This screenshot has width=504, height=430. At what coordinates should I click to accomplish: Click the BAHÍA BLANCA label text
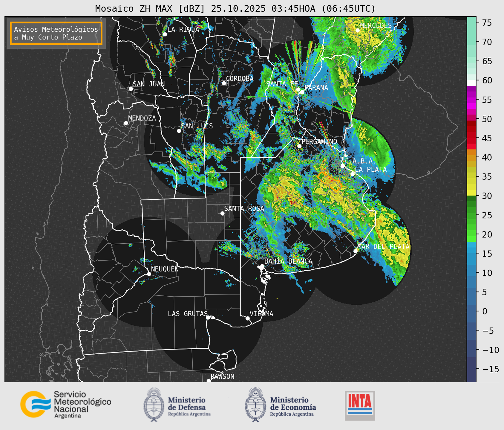288,261
